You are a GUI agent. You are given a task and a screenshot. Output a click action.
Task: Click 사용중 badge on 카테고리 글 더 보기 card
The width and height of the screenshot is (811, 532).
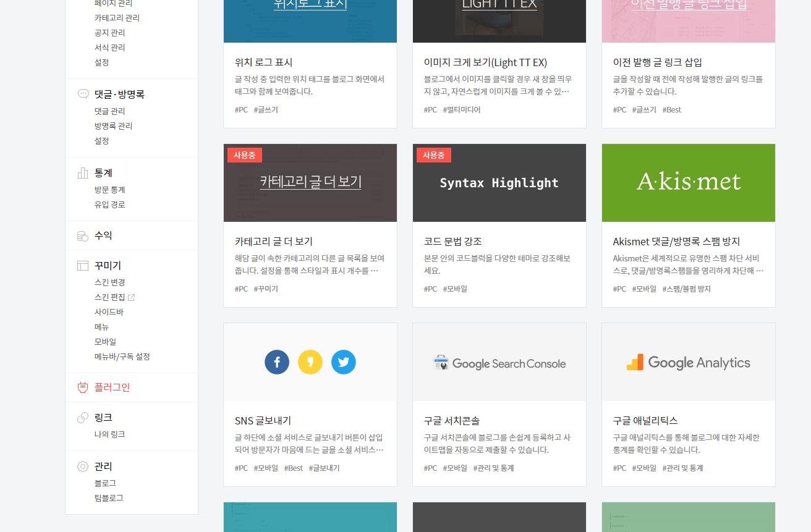point(245,155)
